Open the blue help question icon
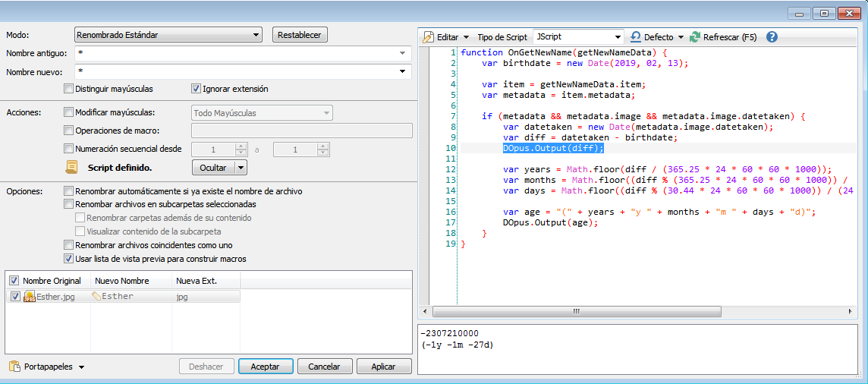The image size is (868, 384). (772, 37)
